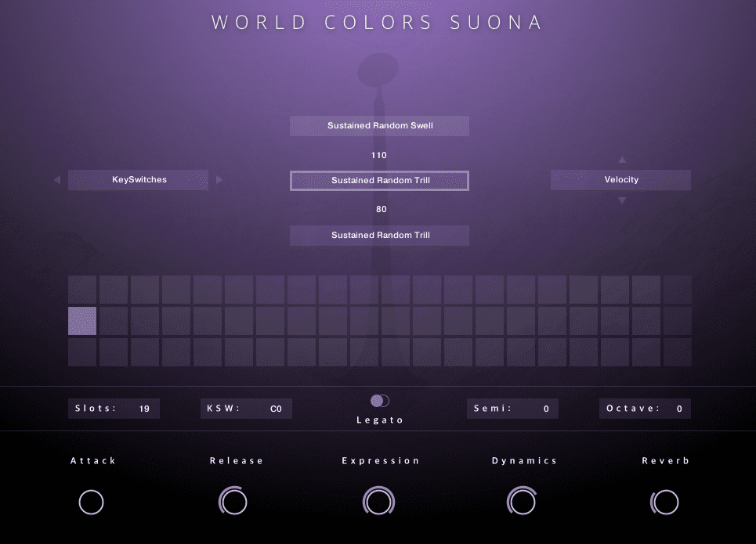Screen dimensions: 756x544
Task: Click the left arrow beside KeySwitches
Action: click(56, 180)
